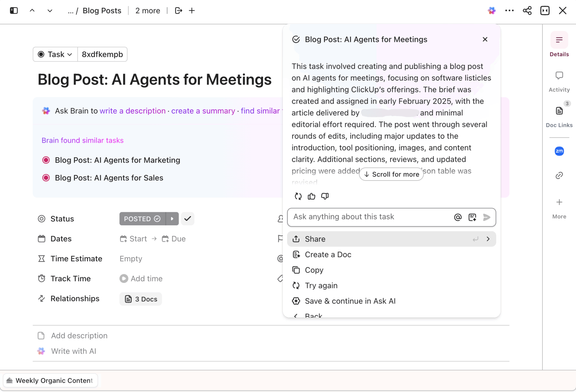Mark the task complete with the checkmark
The height and width of the screenshot is (392, 576).
[187, 218]
